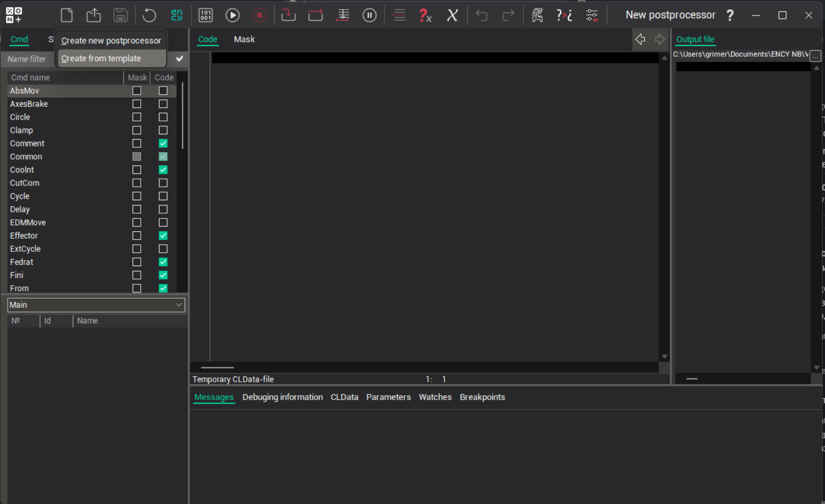The height and width of the screenshot is (504, 825).
Task: Uncheck the Code checkbox for Comment
Action: pyautogui.click(x=163, y=143)
